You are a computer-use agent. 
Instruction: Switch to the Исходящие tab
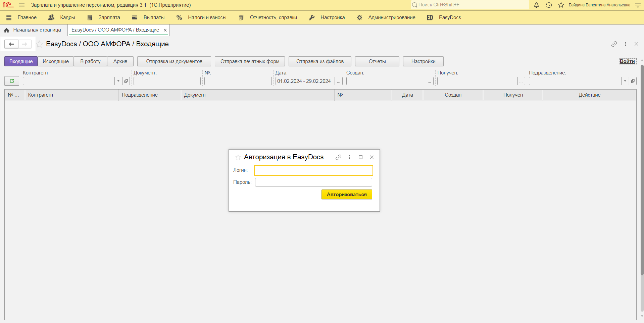56,61
